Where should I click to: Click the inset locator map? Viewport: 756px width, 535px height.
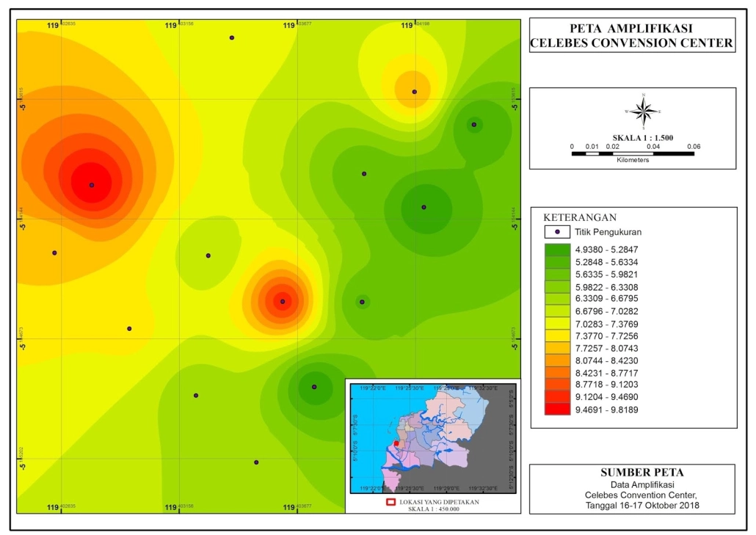point(433,438)
